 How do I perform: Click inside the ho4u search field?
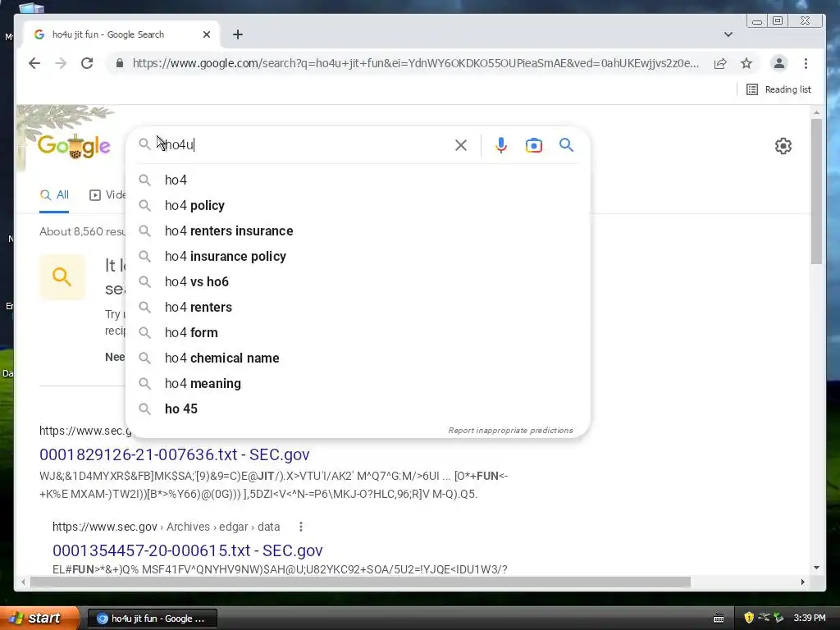[x=305, y=144]
